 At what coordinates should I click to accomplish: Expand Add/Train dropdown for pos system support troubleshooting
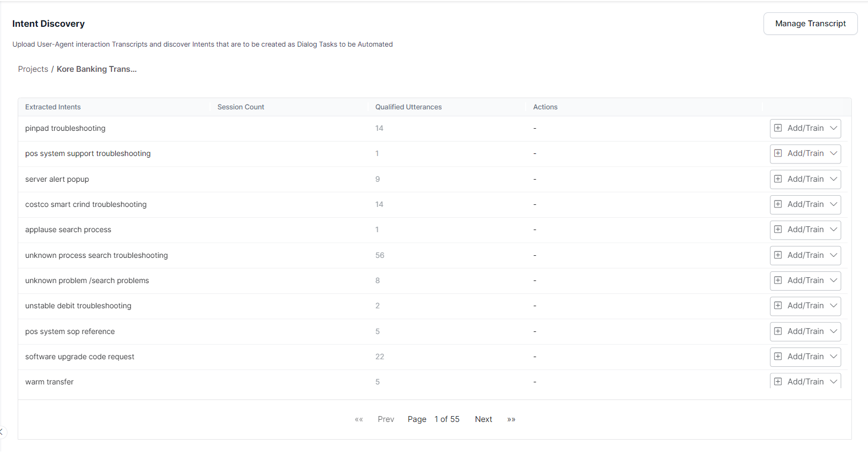click(x=834, y=153)
